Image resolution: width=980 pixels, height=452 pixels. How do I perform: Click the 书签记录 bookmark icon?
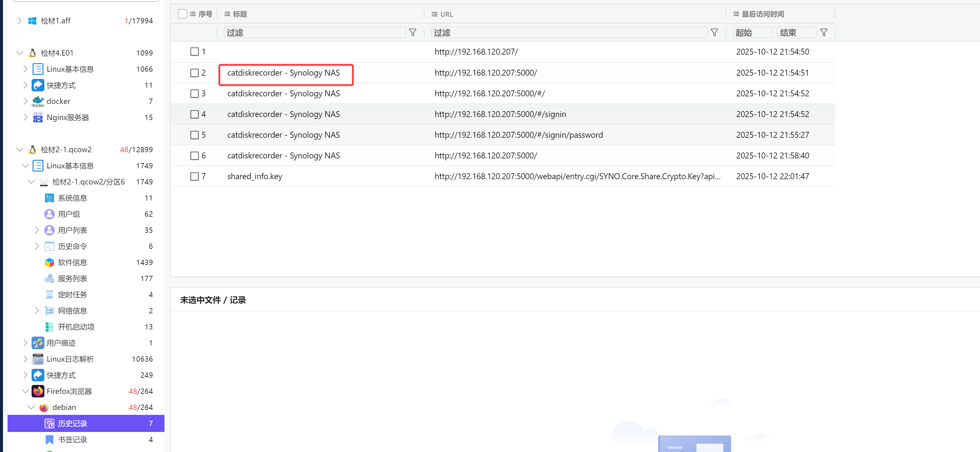49,440
